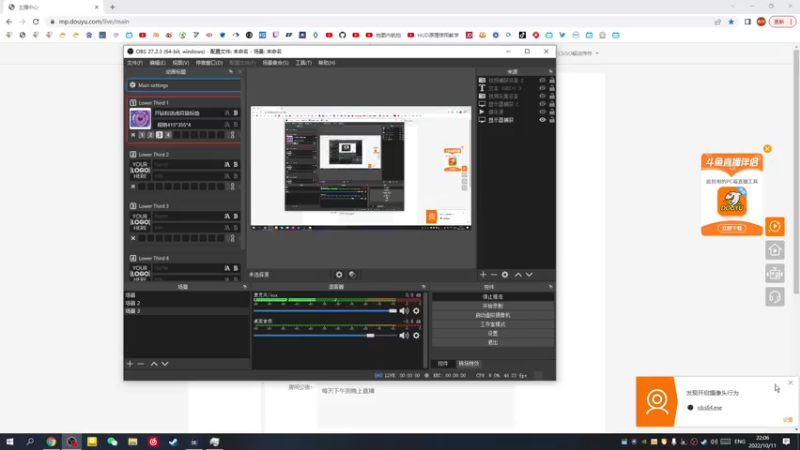Toggle visibility of the top video capture source

(542, 81)
